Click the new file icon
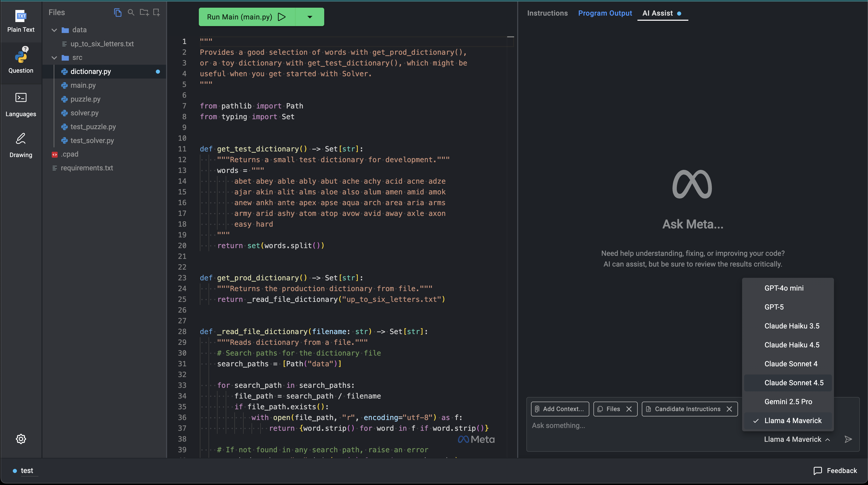 157,13
